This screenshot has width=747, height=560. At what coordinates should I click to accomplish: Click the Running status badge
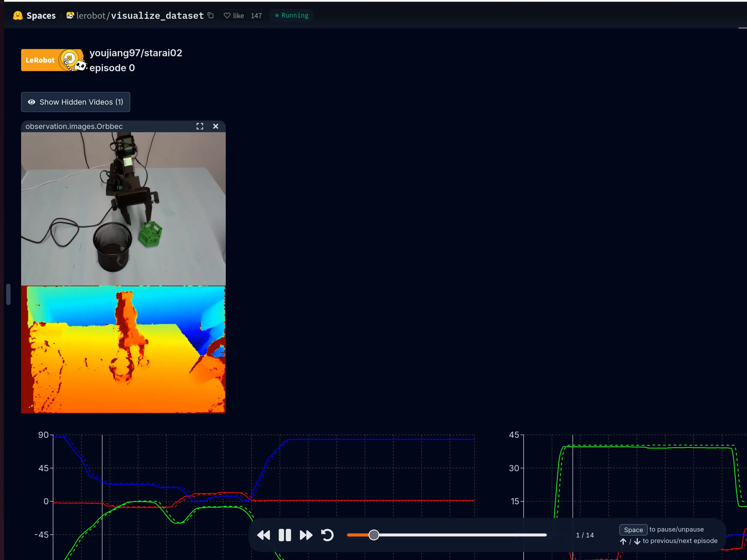point(291,15)
